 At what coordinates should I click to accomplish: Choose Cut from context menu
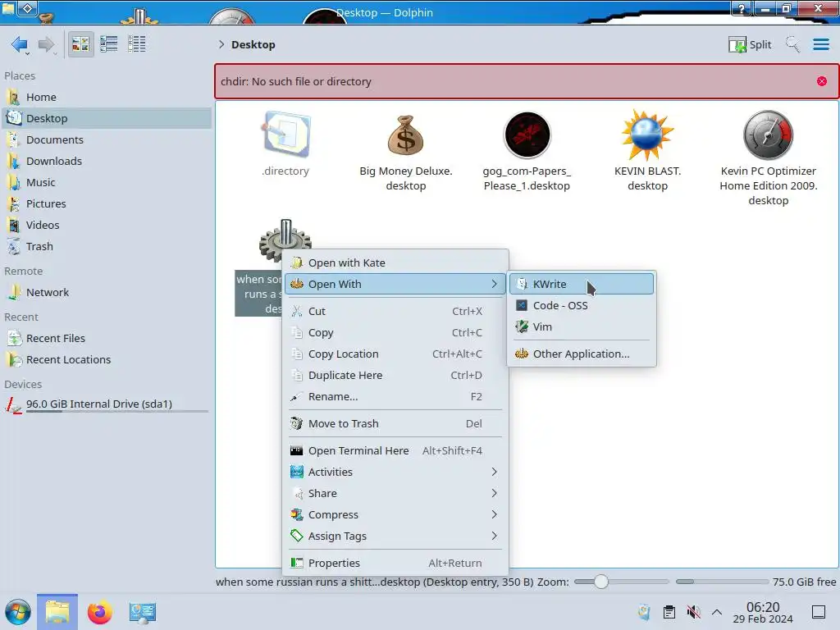pyautogui.click(x=395, y=311)
